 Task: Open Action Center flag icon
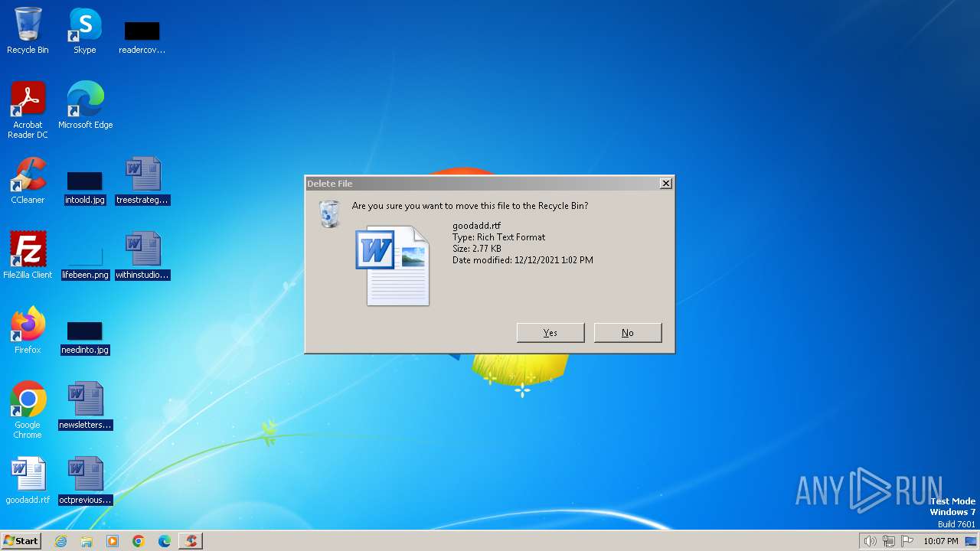(908, 541)
